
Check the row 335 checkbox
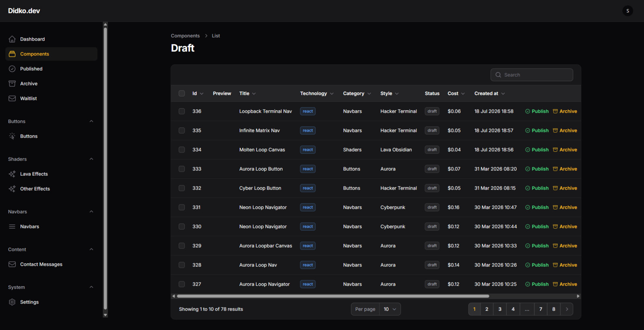coord(182,131)
